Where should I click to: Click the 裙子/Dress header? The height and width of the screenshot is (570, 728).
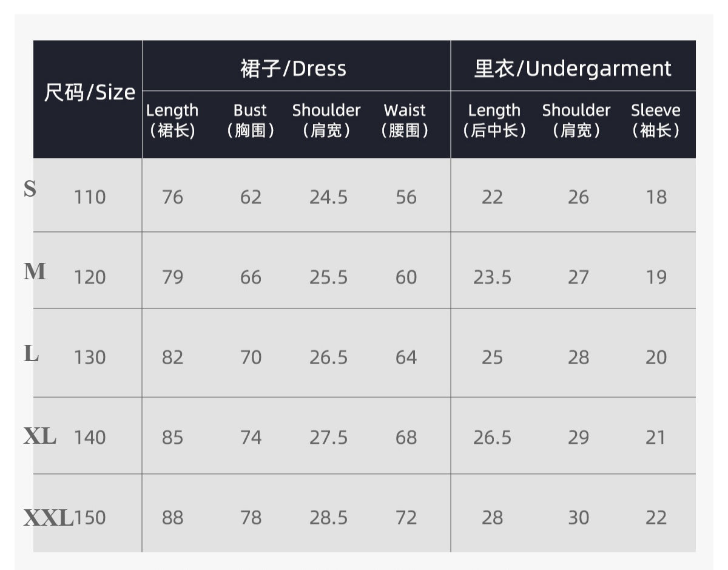[293, 68]
